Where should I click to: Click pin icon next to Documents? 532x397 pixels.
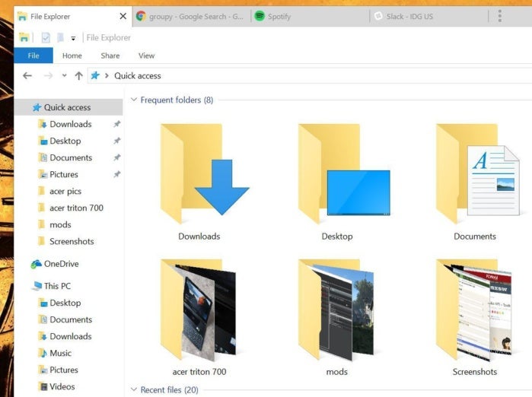pyautogui.click(x=117, y=157)
